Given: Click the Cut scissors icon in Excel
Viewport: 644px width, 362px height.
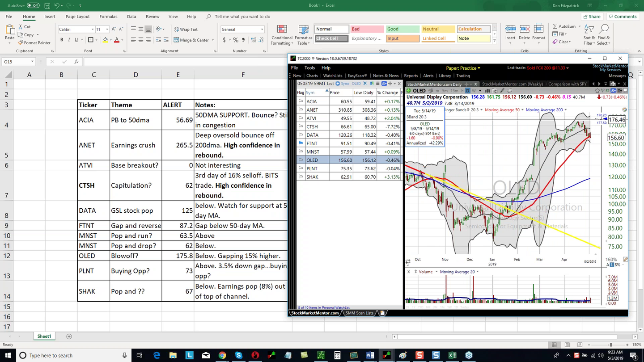Looking at the screenshot, I should 21,27.
